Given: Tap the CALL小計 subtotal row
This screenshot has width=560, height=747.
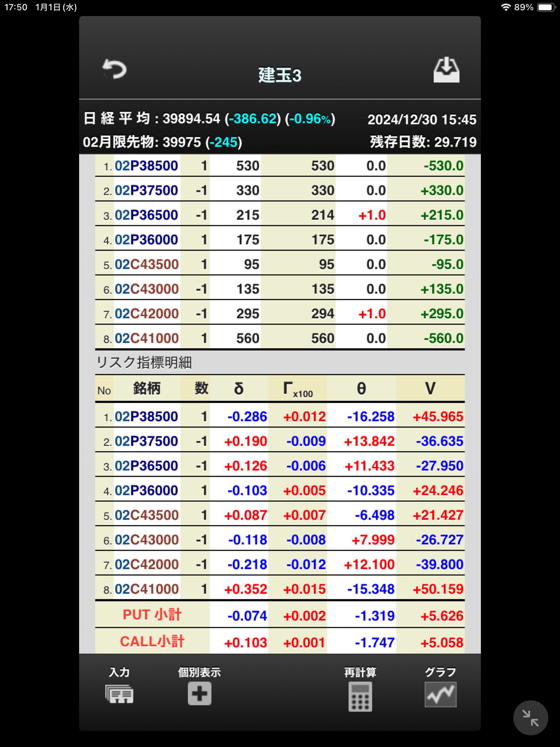Looking at the screenshot, I should point(152,642).
